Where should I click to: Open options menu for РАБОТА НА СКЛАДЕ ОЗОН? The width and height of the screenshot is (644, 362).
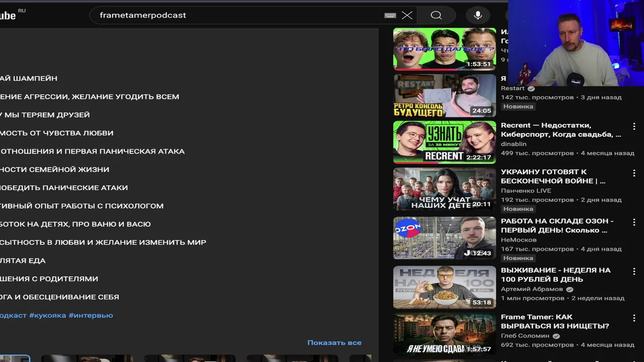[634, 222]
